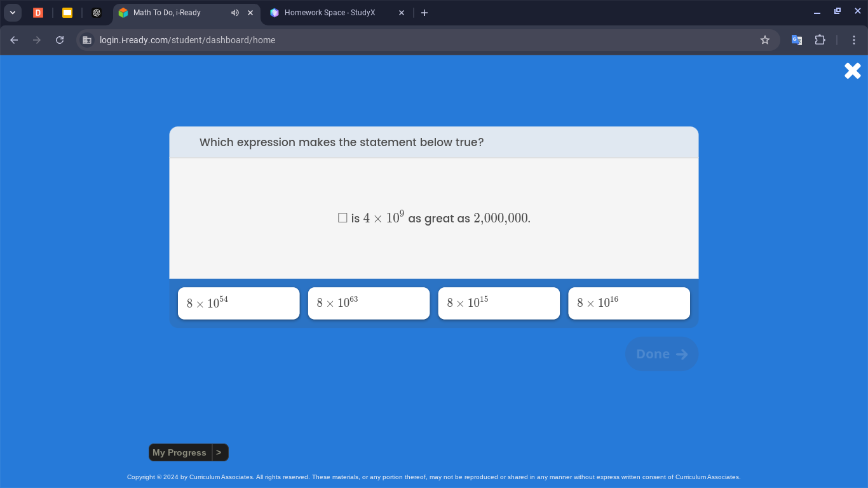Open the pinned yellow slides tab
The width and height of the screenshot is (868, 488).
click(x=67, y=13)
